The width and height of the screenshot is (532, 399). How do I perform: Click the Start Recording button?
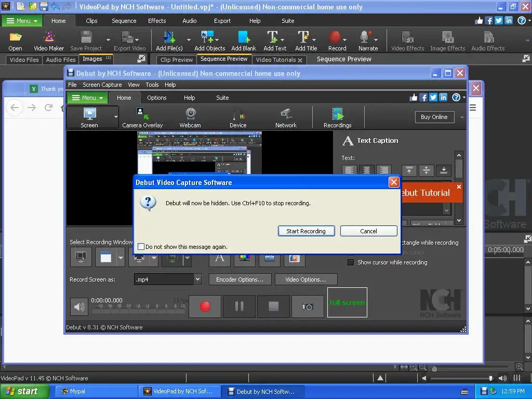306,231
